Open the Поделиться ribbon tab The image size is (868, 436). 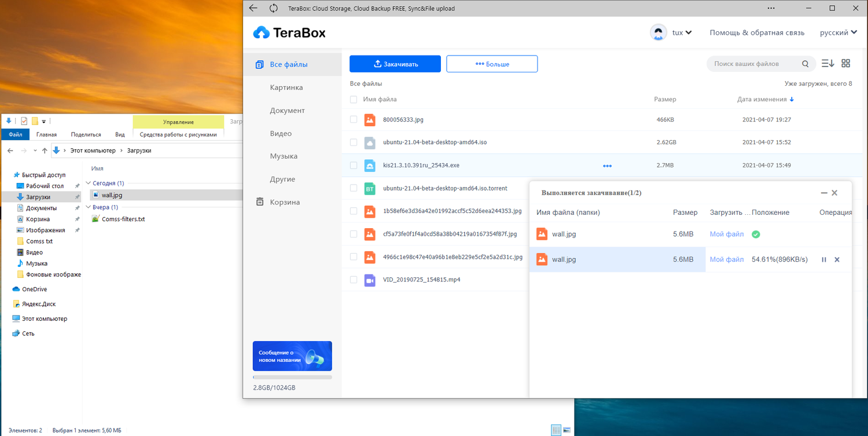(86, 134)
